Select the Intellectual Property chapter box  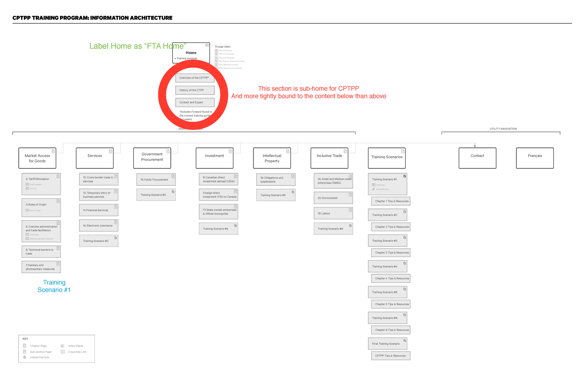[272, 158]
